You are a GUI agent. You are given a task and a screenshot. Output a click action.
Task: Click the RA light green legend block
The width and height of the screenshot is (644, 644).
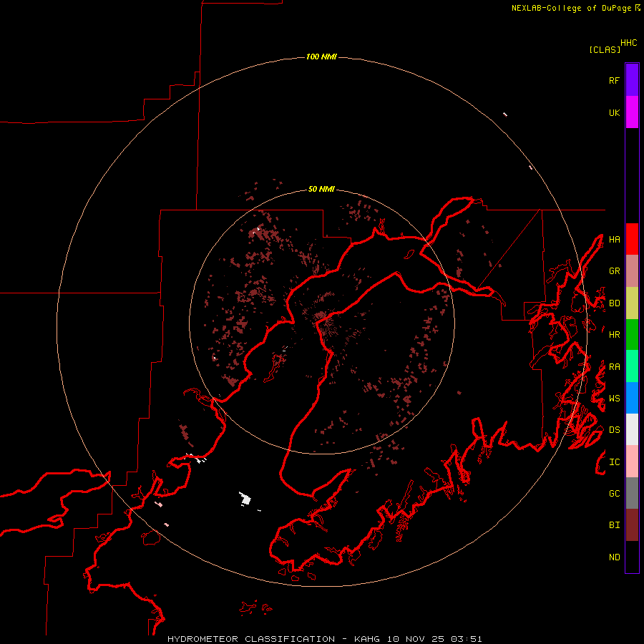[x=632, y=366]
